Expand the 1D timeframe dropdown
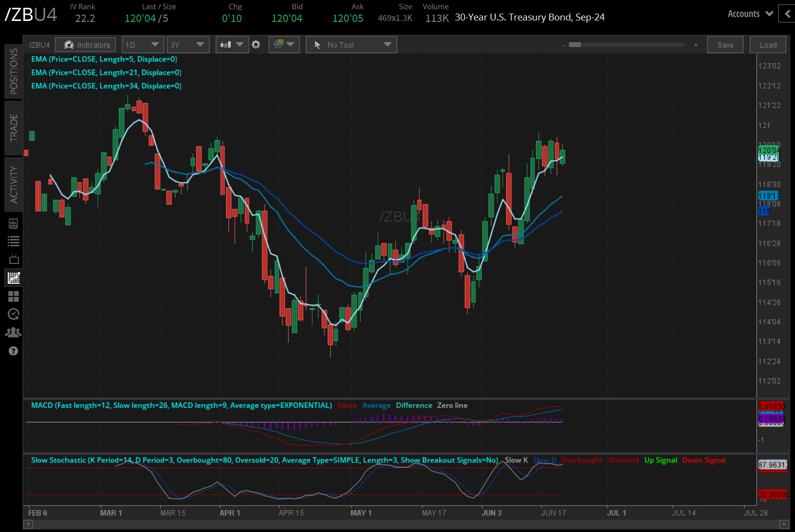The height and width of the screenshot is (532, 795). coord(143,44)
